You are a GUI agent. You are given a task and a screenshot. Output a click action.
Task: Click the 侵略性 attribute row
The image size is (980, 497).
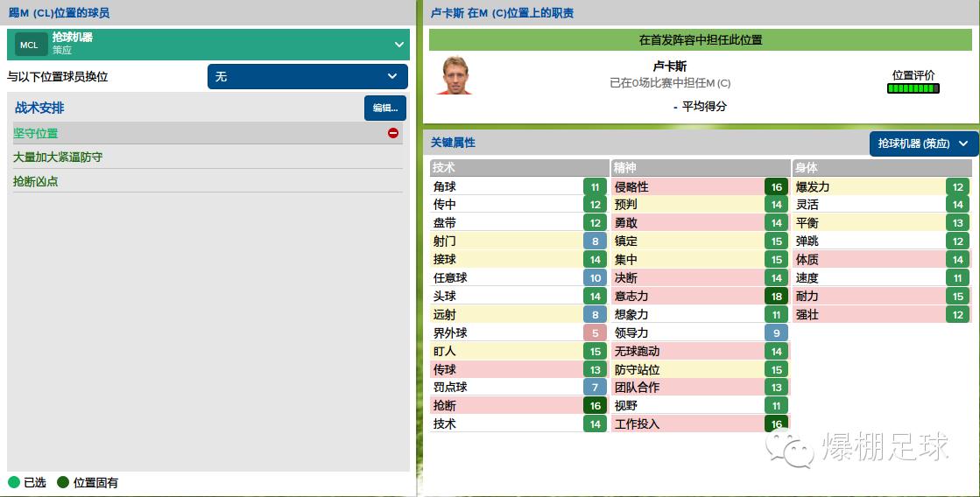pyautogui.click(x=700, y=186)
